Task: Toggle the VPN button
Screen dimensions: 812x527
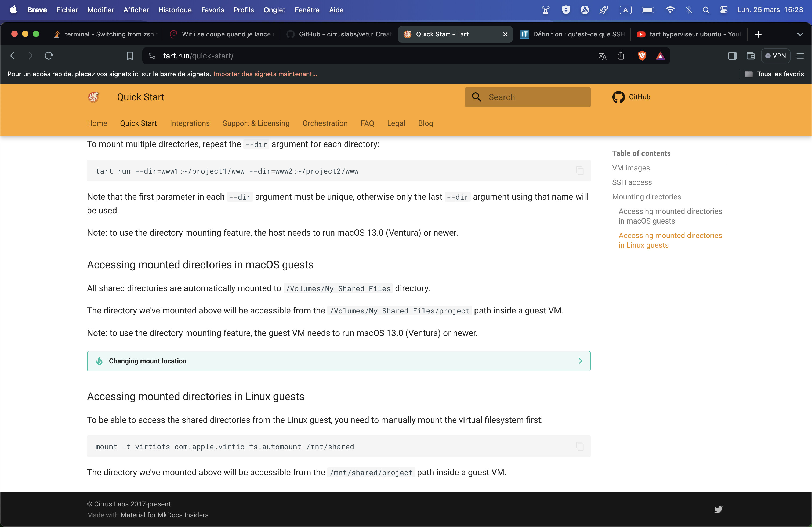Action: 775,56
